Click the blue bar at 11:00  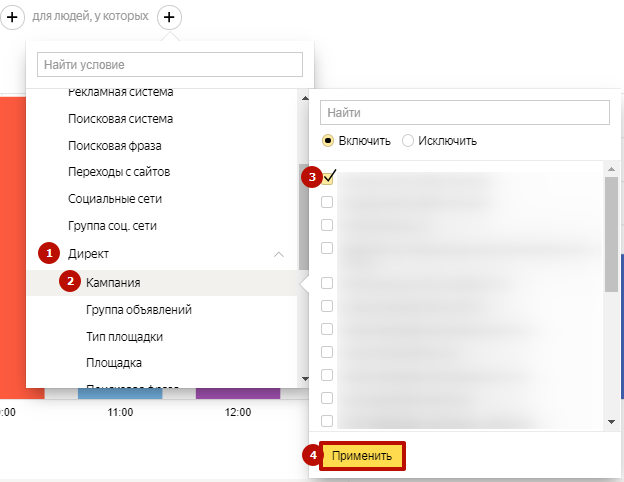coord(120,394)
